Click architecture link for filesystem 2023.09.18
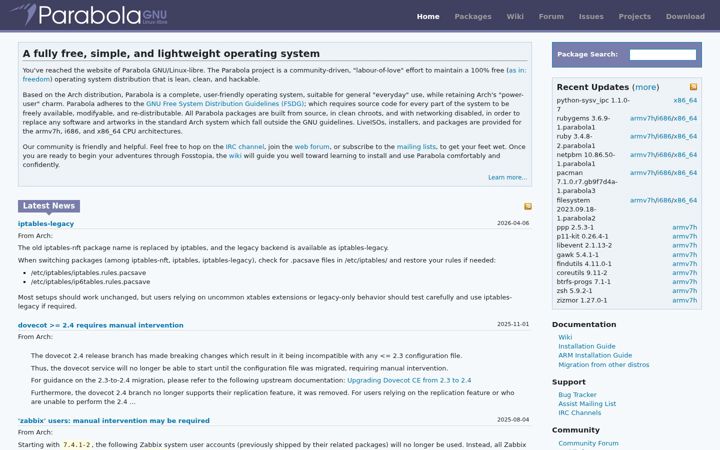The width and height of the screenshot is (720, 450). (x=664, y=200)
